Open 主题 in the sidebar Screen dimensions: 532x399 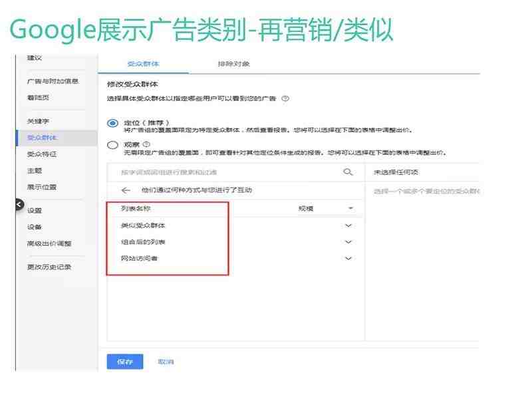pyautogui.click(x=35, y=171)
